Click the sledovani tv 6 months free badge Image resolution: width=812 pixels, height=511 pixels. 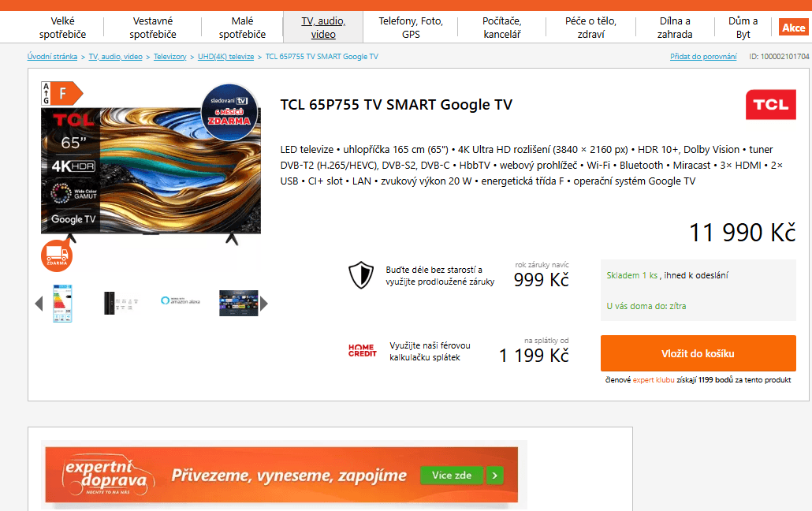(229, 111)
